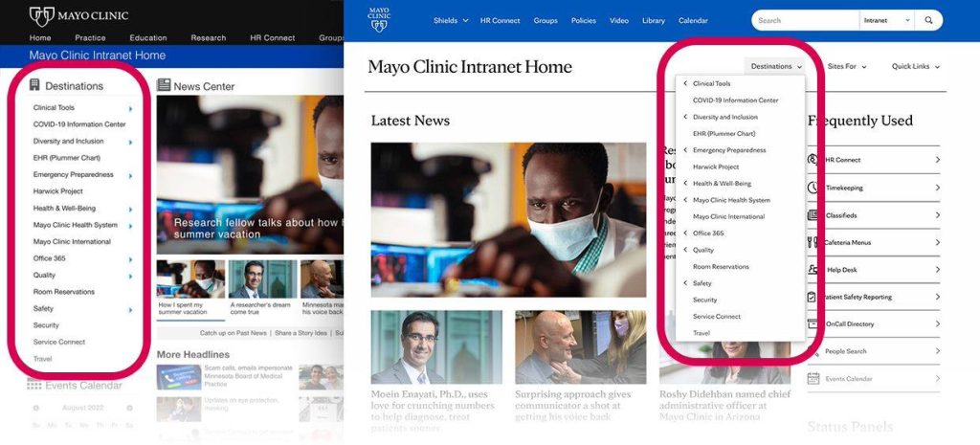Open Travel in new Destinations dropdown

pos(702,333)
